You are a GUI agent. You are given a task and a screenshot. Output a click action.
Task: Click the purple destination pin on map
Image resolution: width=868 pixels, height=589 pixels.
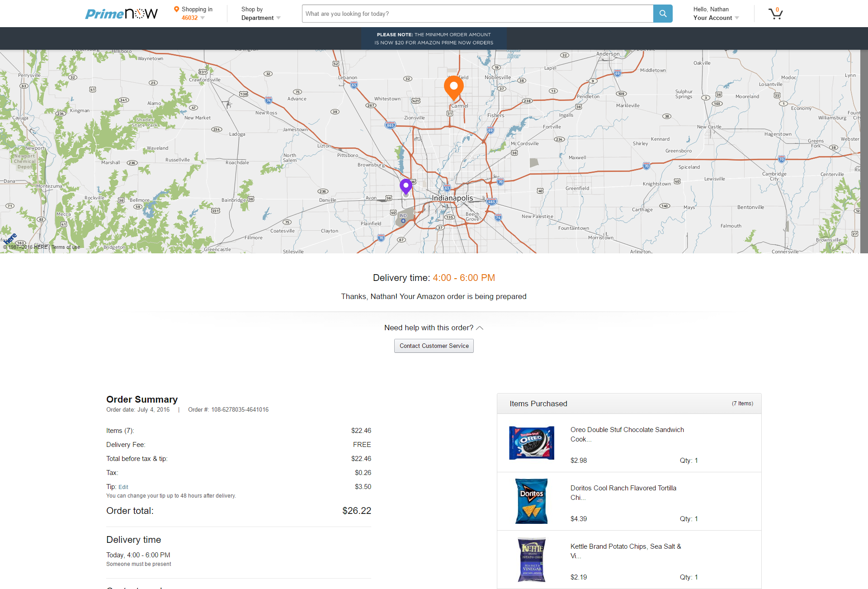(x=406, y=186)
